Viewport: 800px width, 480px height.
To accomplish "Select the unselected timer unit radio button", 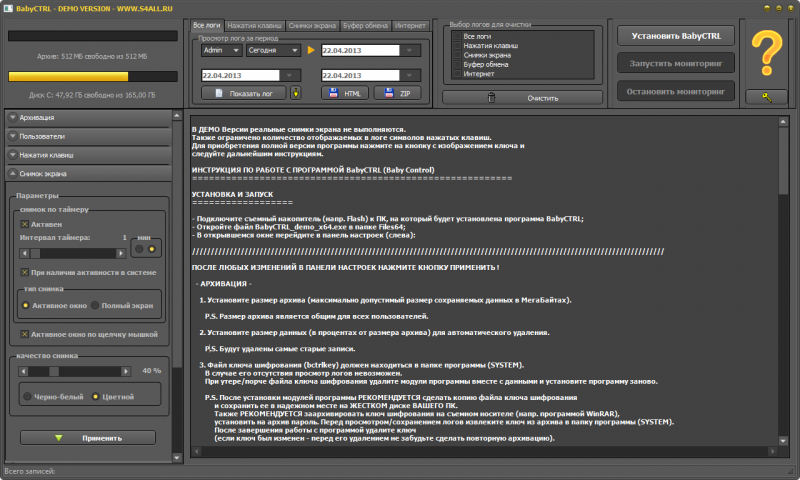I will tap(139, 249).
